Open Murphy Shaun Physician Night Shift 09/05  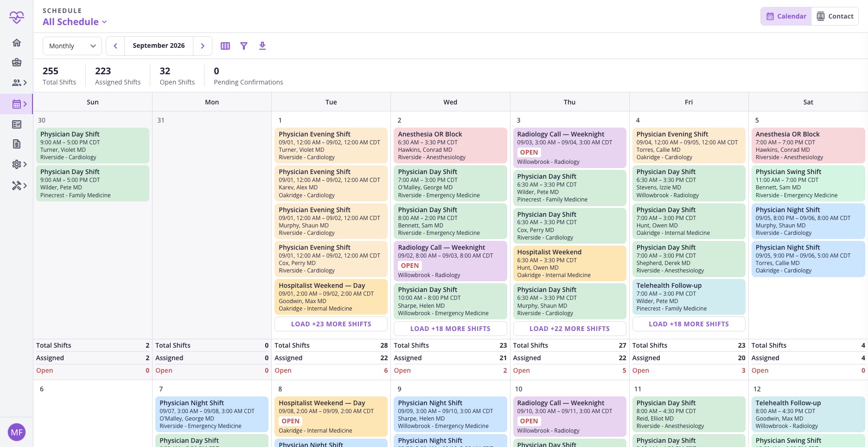coord(808,221)
